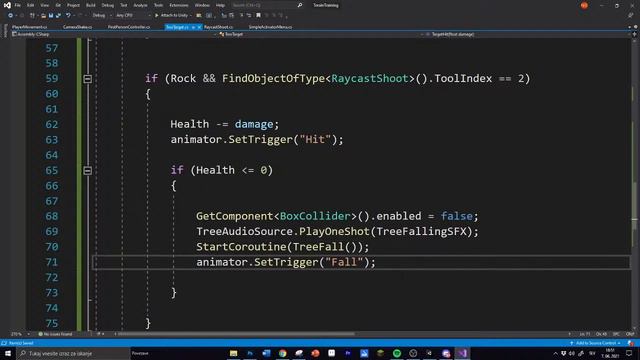The width and height of the screenshot is (640, 360).
Task: Open the Help menu
Action: point(220,5)
